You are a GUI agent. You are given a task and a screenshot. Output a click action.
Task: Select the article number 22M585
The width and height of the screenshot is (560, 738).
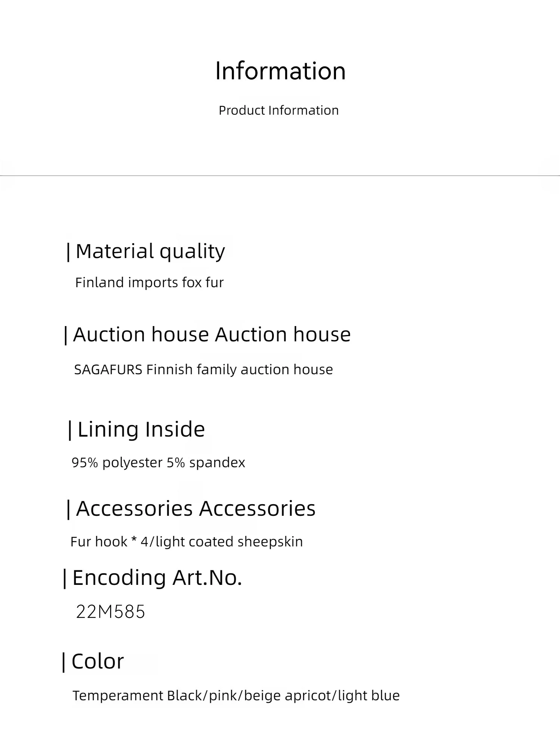tap(111, 612)
